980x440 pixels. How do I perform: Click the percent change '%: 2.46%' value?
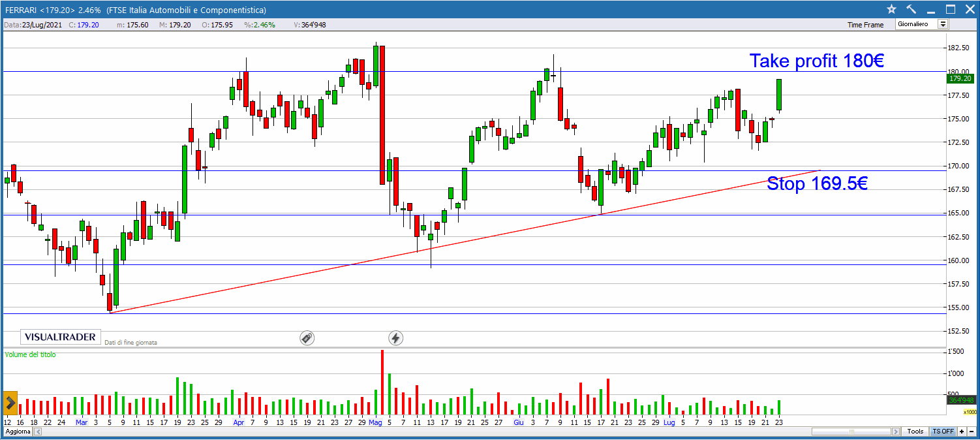tap(260, 25)
